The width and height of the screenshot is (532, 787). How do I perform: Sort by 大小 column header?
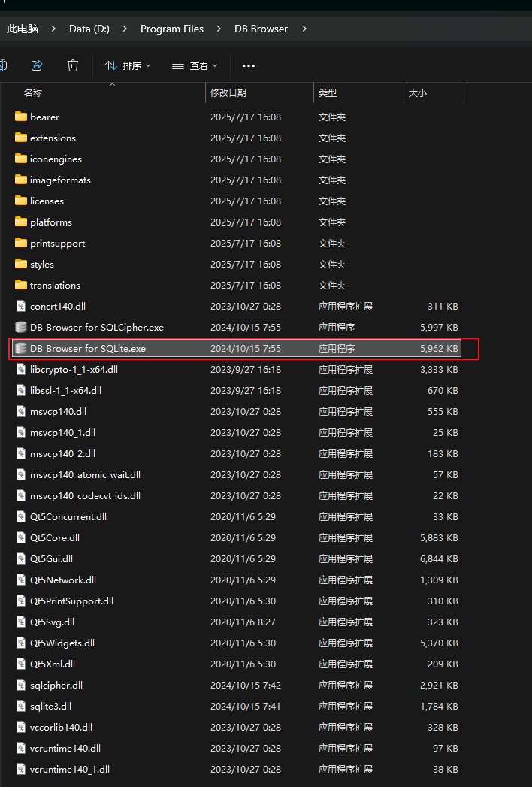(418, 93)
